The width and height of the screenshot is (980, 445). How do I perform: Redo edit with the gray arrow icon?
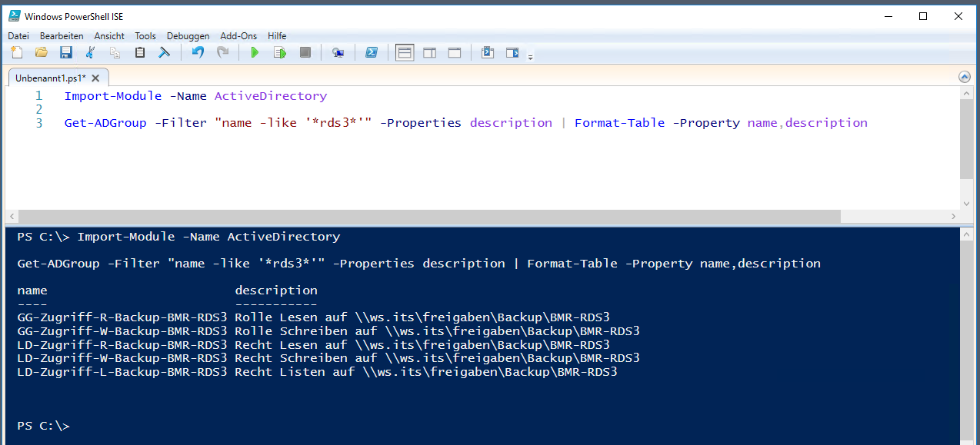tap(222, 53)
